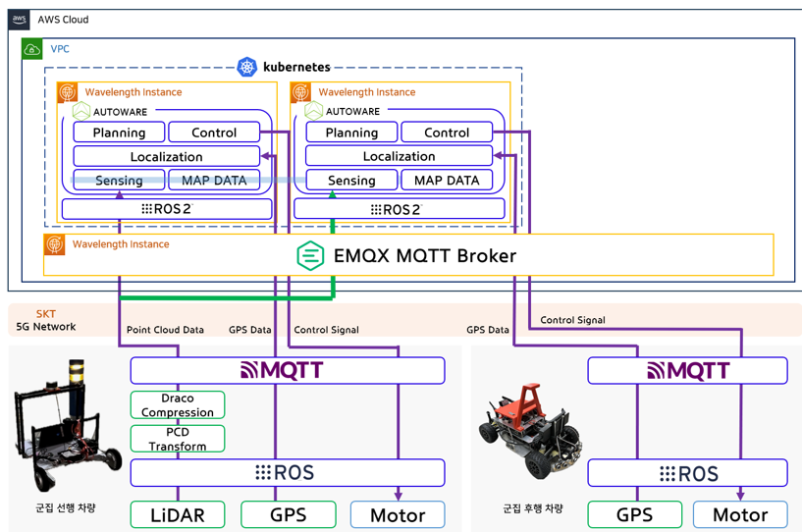
Task: Click the GPS Data label beside Point Cloud Data
Action: [x=249, y=330]
